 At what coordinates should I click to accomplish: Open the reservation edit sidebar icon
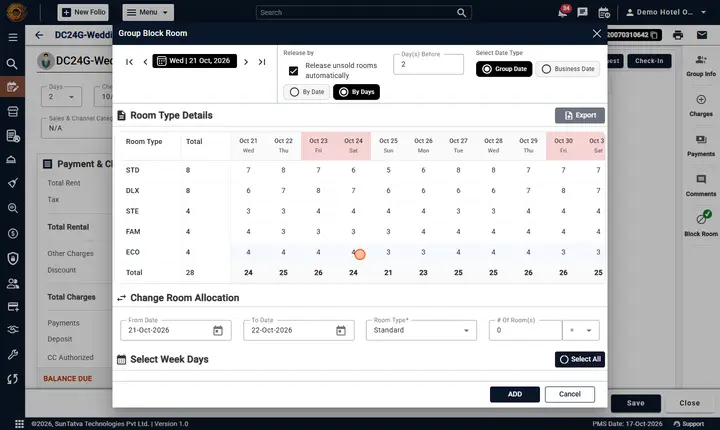point(12,87)
